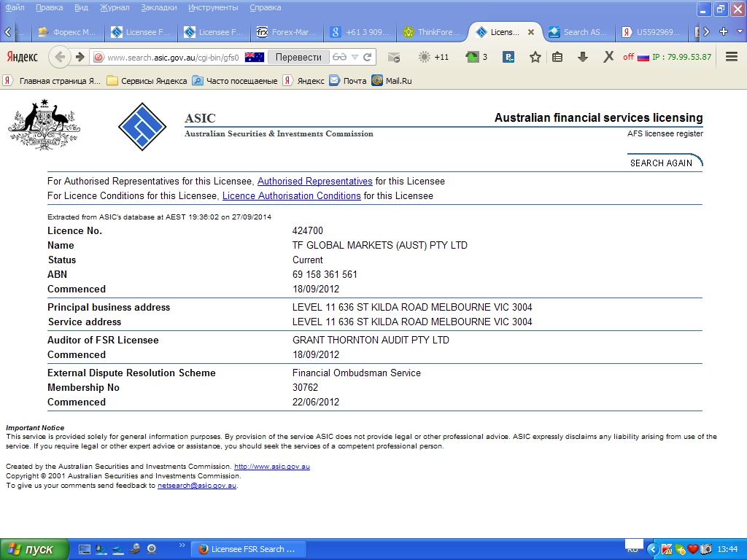
Task: Click the Russian flag IP indicator
Action: pos(643,58)
